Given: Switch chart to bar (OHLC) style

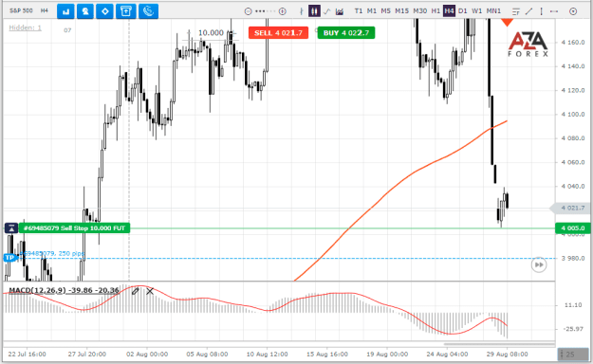Looking at the screenshot, I should [302, 11].
